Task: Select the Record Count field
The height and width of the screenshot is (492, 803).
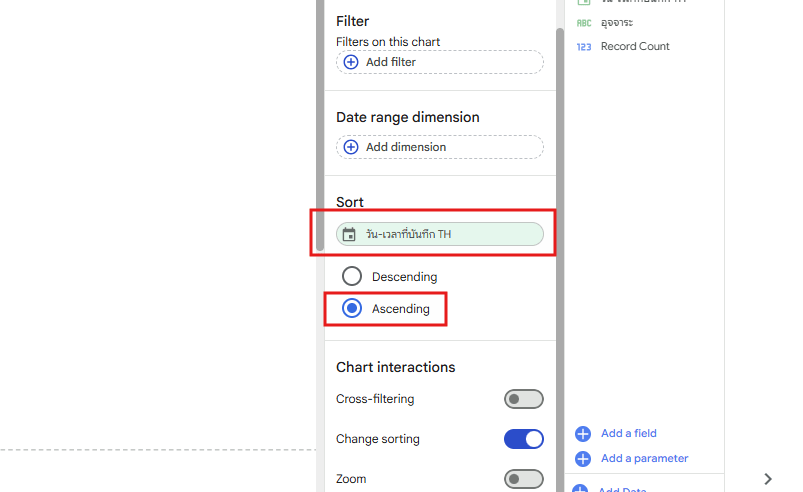Action: pyautogui.click(x=635, y=47)
